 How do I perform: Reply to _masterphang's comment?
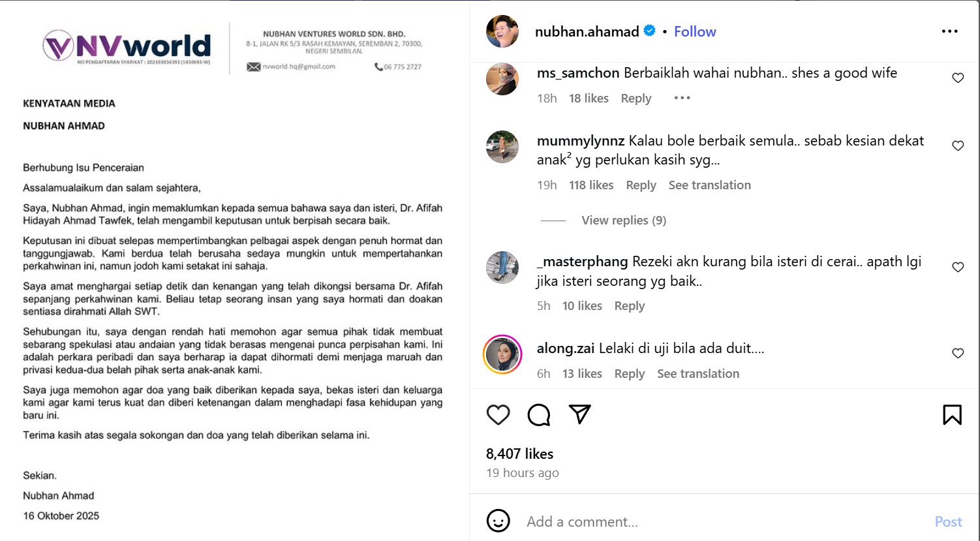(x=629, y=306)
